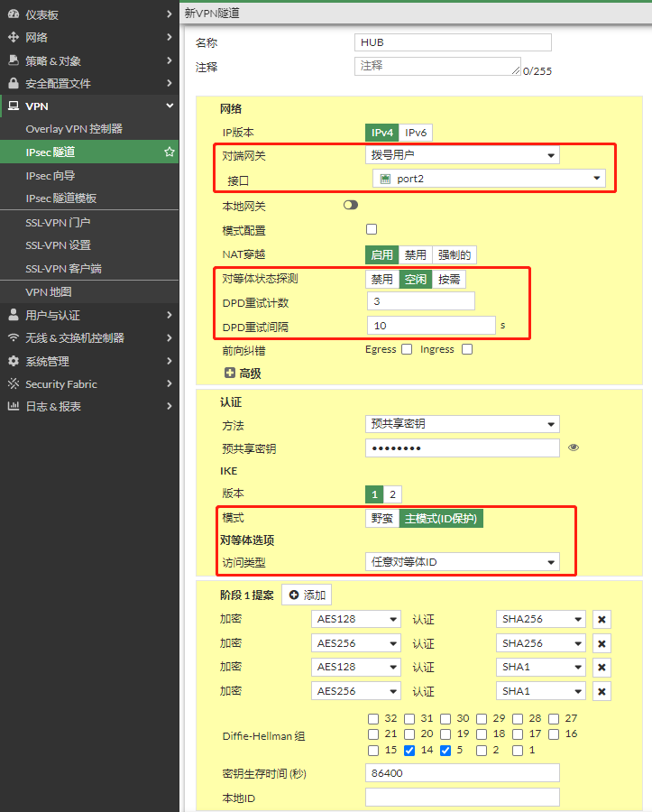Open the 对端网关 dropdown
652x812 pixels.
pos(462,155)
